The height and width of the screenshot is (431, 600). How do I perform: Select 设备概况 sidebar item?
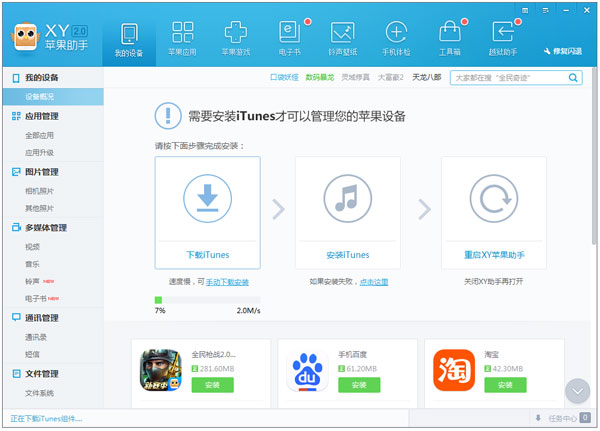53,97
